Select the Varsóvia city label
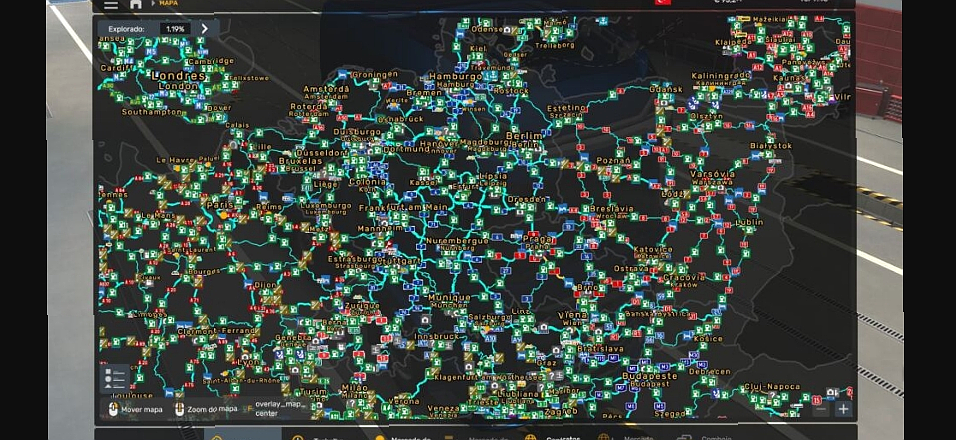The image size is (956, 440). point(713,174)
